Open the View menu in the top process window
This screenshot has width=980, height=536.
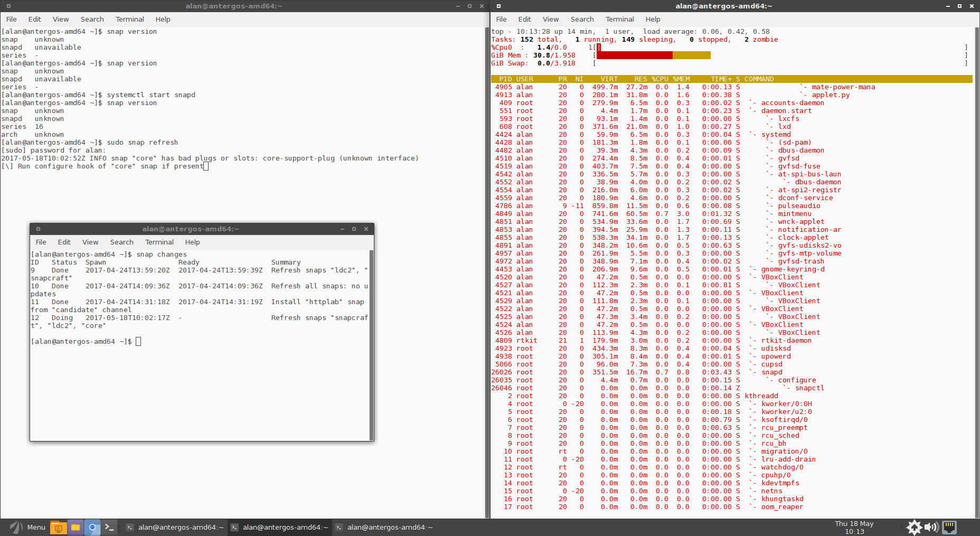550,19
